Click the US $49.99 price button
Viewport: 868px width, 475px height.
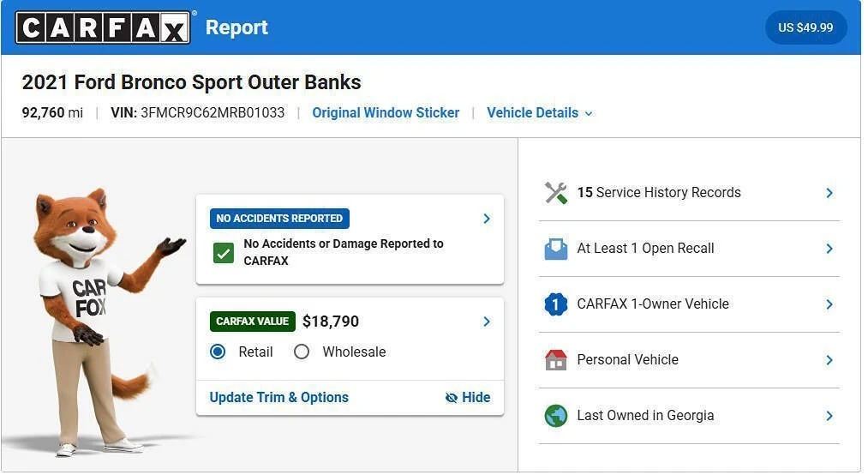click(806, 27)
